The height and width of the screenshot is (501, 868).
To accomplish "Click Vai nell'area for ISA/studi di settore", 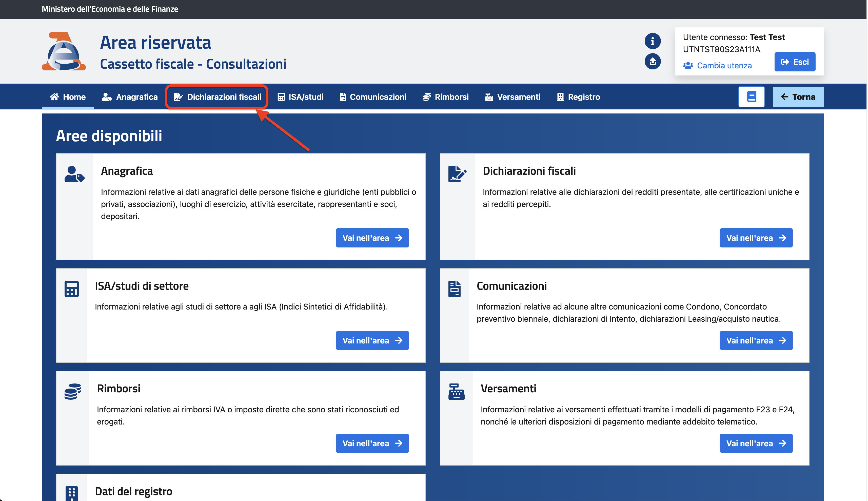I will [x=372, y=341].
